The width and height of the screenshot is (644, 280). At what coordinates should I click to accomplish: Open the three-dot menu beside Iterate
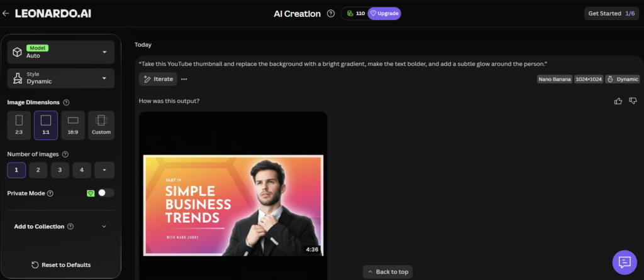click(x=184, y=79)
